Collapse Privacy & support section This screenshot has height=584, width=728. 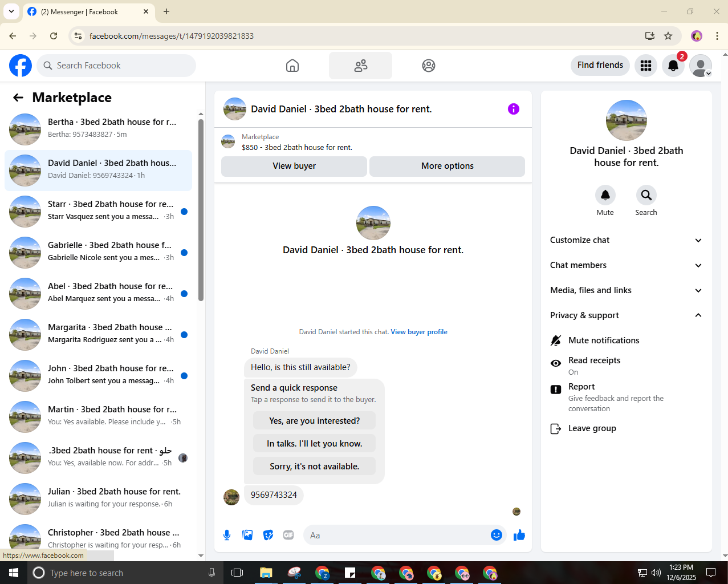click(x=627, y=315)
